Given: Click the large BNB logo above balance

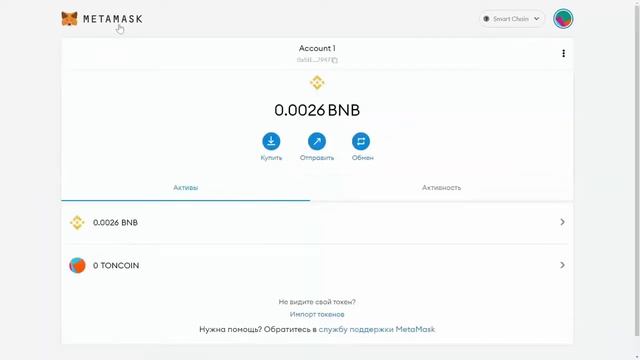Looking at the screenshot, I should (x=317, y=83).
